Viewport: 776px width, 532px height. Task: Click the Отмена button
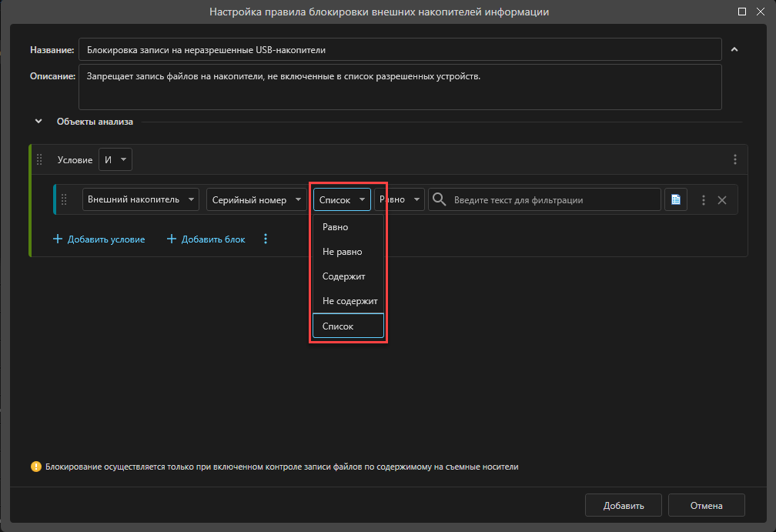pos(706,505)
